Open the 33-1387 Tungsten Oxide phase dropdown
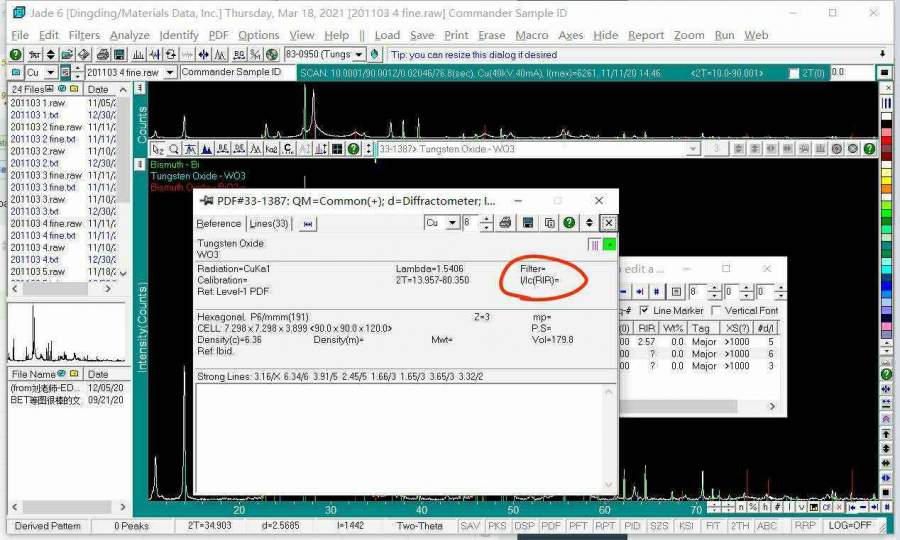 [x=693, y=149]
